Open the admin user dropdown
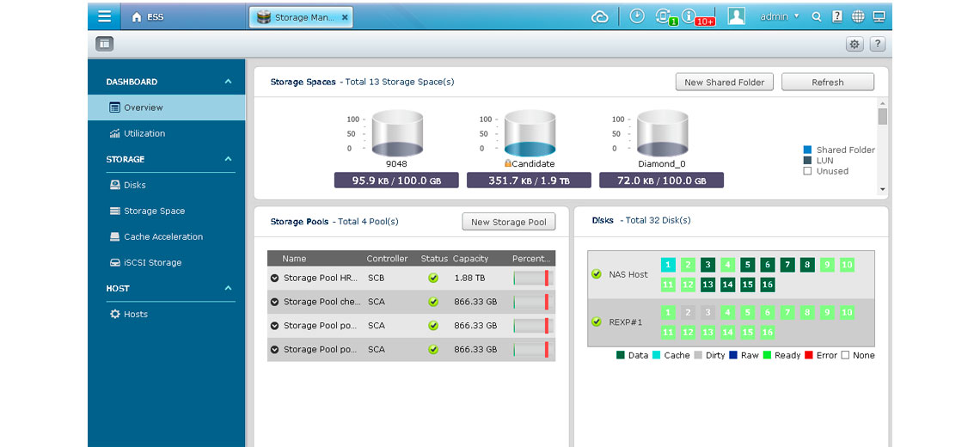Viewport: 980px width, 447px height. [x=779, y=16]
